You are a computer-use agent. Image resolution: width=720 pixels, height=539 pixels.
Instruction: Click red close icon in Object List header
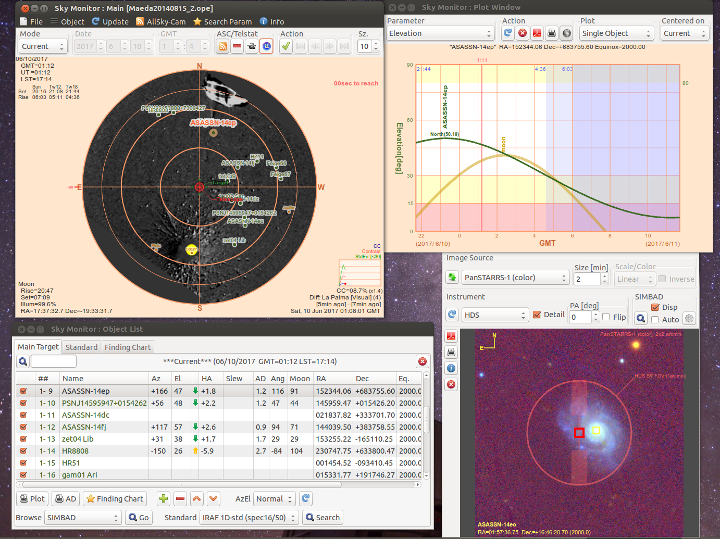pos(422,361)
